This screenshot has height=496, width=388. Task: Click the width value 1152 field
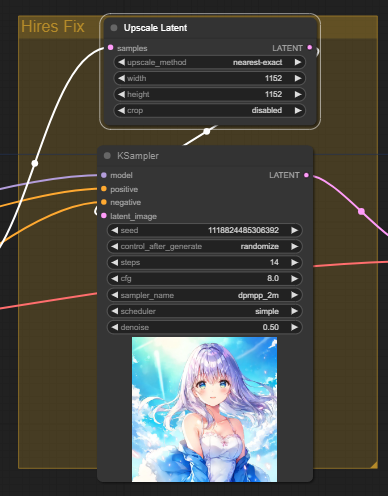pos(210,78)
